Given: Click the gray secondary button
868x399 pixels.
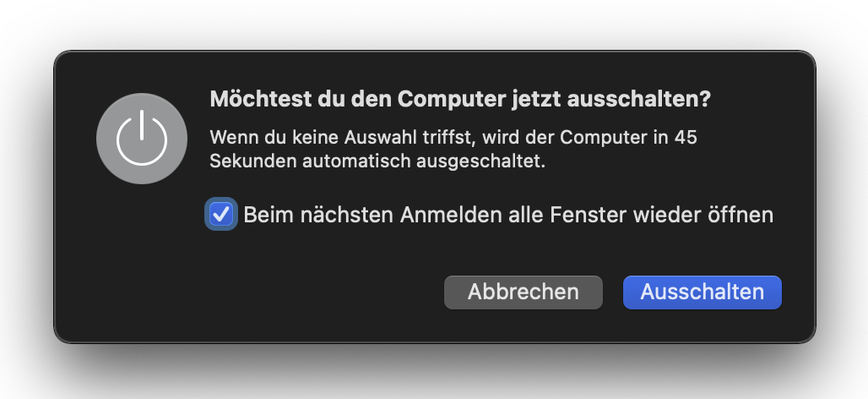Looking at the screenshot, I should point(523,292).
